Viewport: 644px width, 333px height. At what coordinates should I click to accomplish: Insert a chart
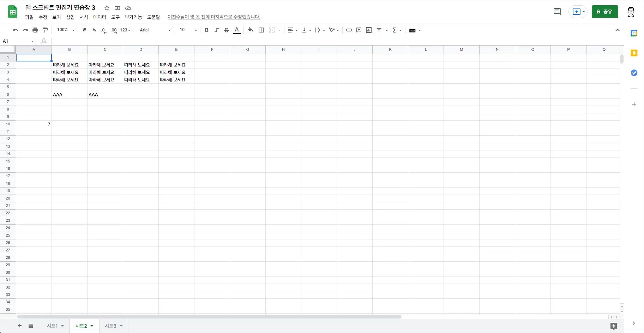(x=369, y=30)
